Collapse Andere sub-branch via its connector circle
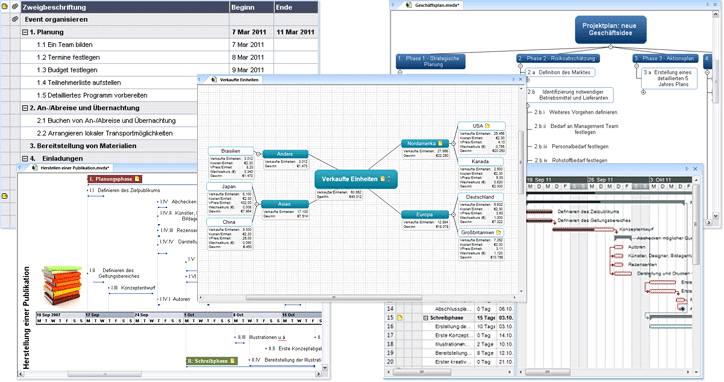Image resolution: width=724 pixels, height=382 pixels. 259,154
